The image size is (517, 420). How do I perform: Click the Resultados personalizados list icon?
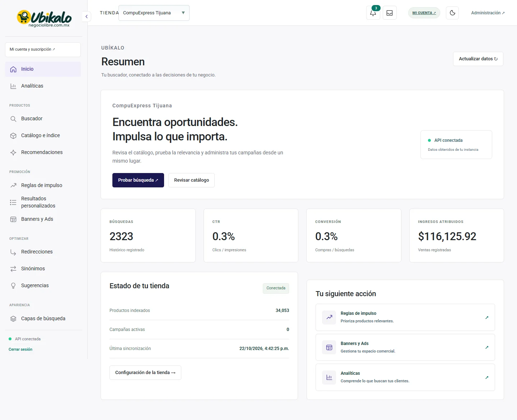13,202
